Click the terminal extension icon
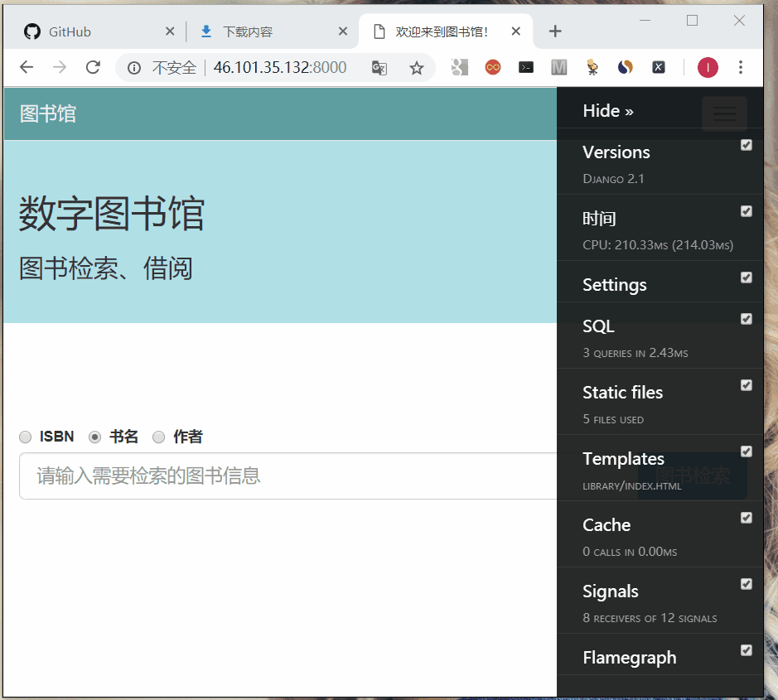Viewport: 778px width, 700px height. (x=525, y=67)
